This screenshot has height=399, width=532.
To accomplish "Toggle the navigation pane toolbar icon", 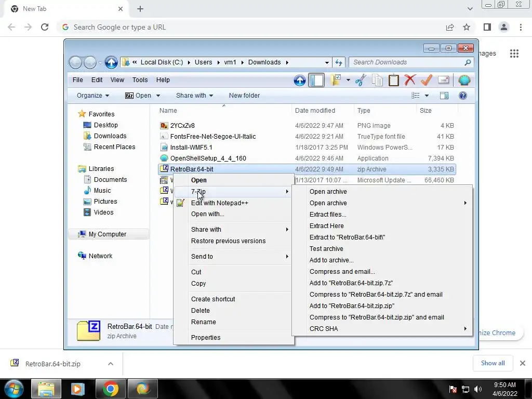I will [316, 81].
